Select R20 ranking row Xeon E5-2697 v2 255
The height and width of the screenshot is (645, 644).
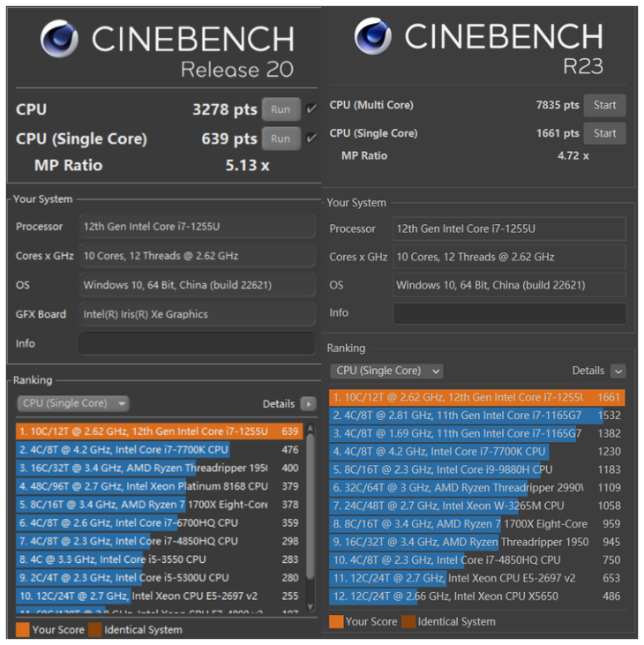point(160,596)
